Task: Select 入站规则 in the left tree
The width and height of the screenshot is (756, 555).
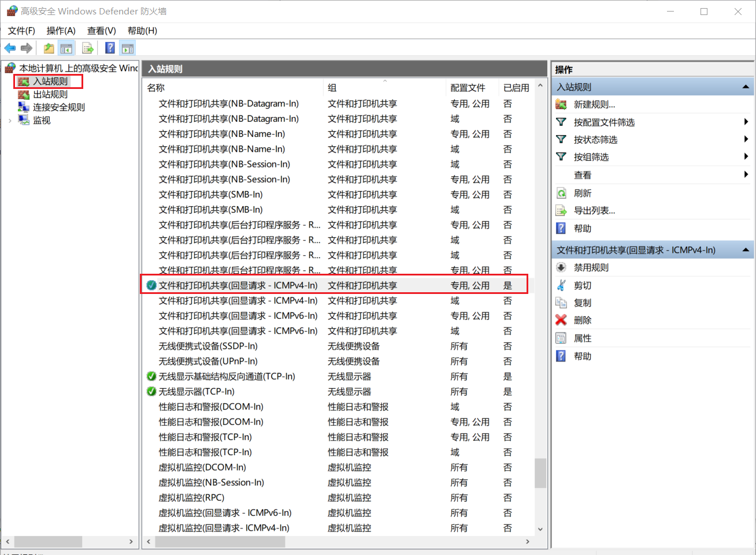Action: click(x=50, y=81)
